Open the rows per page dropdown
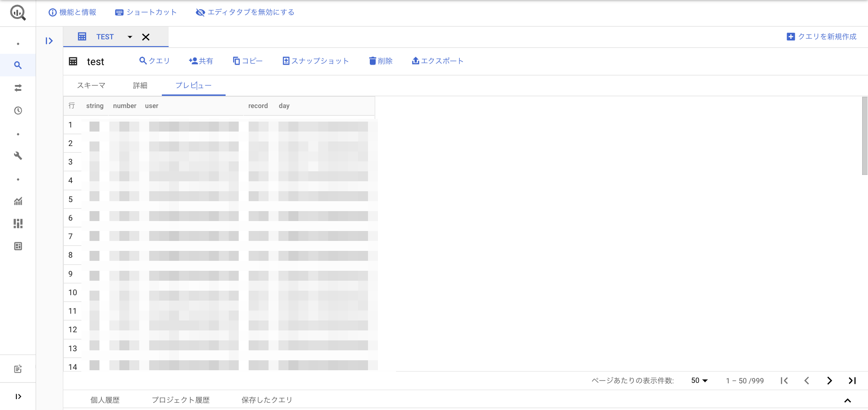This screenshot has height=410, width=868. pos(699,381)
